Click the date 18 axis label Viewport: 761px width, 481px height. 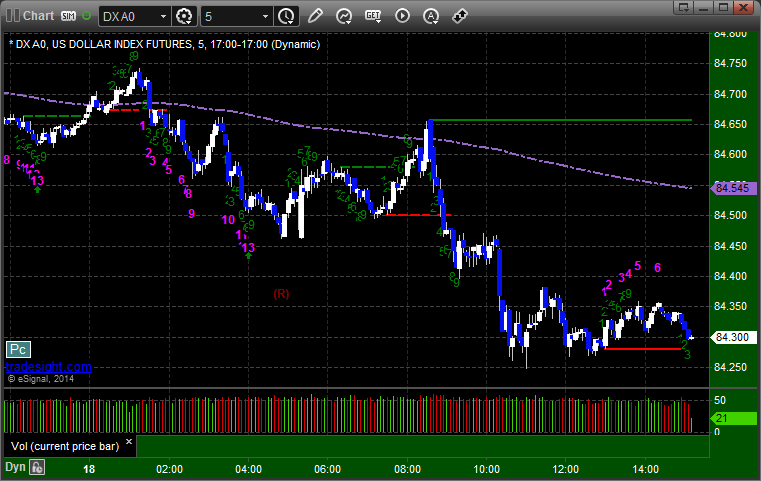coord(89,469)
